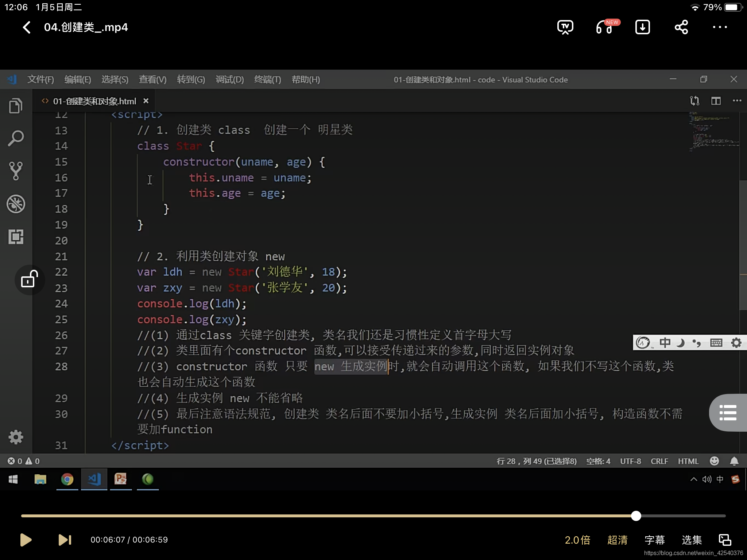This screenshot has width=747, height=560.
Task: Open PowerPoint from taskbar
Action: pyautogui.click(x=120, y=479)
